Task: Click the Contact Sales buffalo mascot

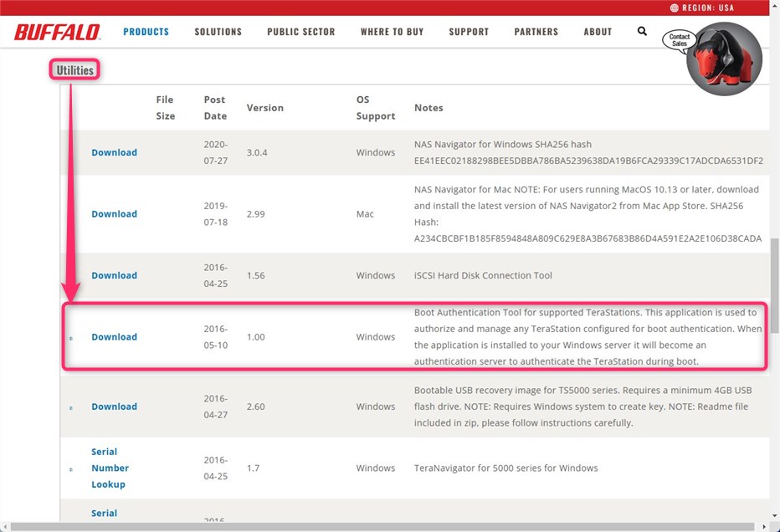Action: click(724, 59)
